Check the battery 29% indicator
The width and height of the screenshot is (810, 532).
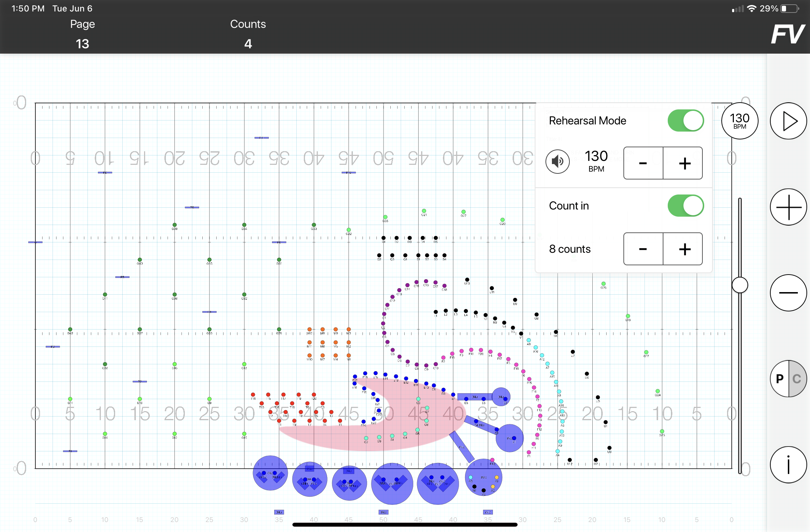pos(779,9)
